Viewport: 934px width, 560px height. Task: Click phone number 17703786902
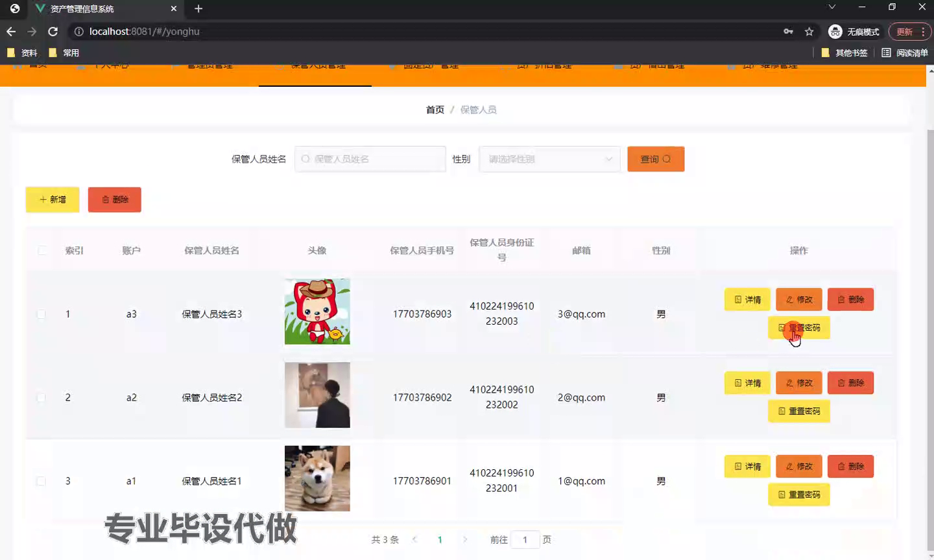click(422, 397)
